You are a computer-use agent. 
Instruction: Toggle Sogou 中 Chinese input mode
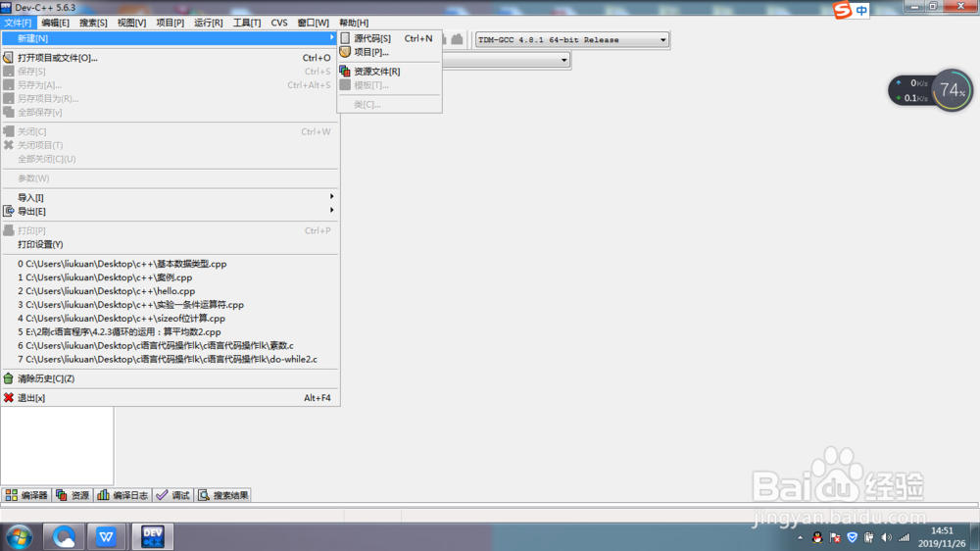861,11
